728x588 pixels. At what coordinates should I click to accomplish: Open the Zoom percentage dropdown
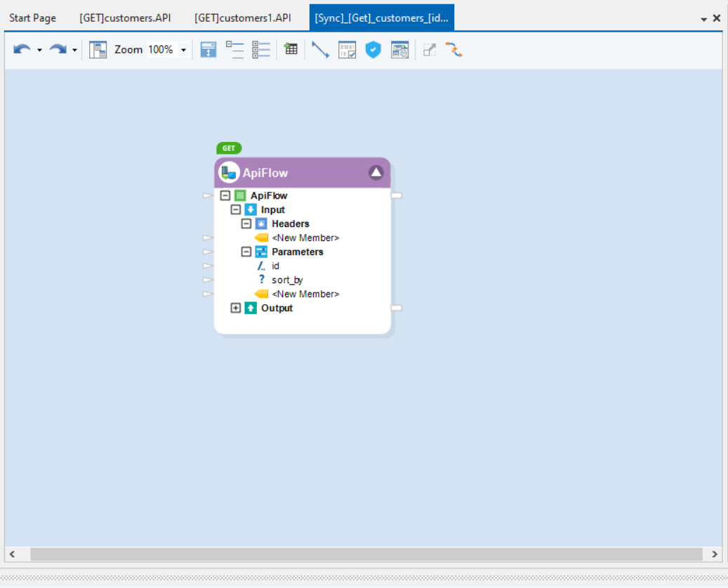coord(183,50)
